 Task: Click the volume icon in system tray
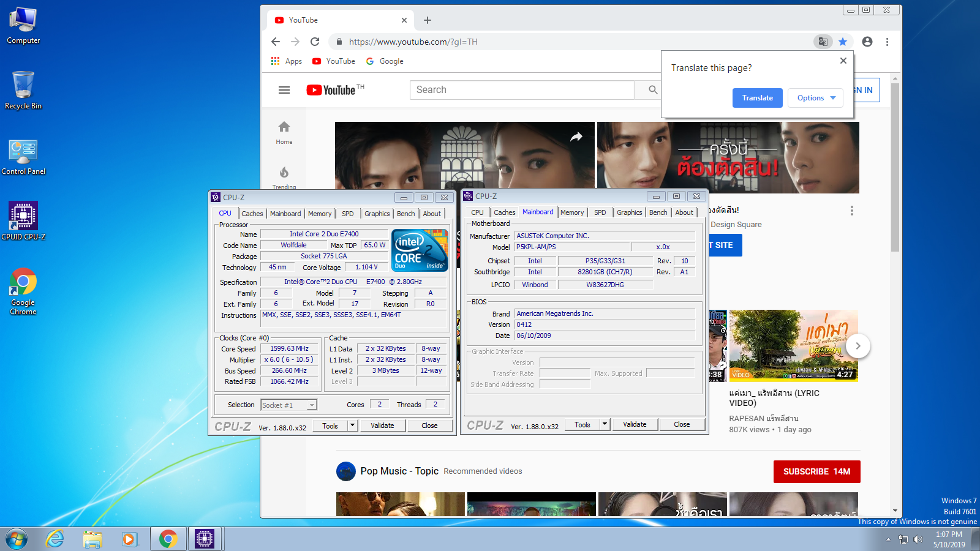tap(918, 539)
